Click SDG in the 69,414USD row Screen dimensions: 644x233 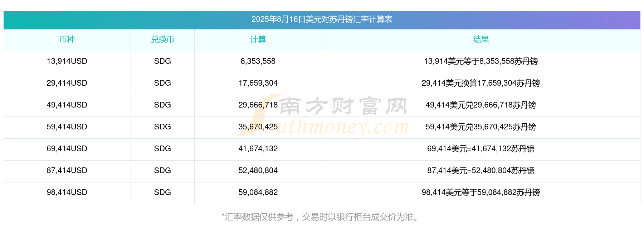pyautogui.click(x=162, y=149)
